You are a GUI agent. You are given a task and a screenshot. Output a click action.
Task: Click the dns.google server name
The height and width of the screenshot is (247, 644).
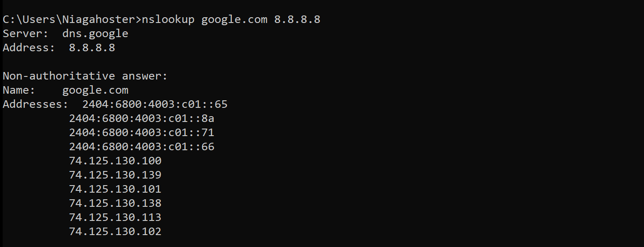pyautogui.click(x=95, y=34)
